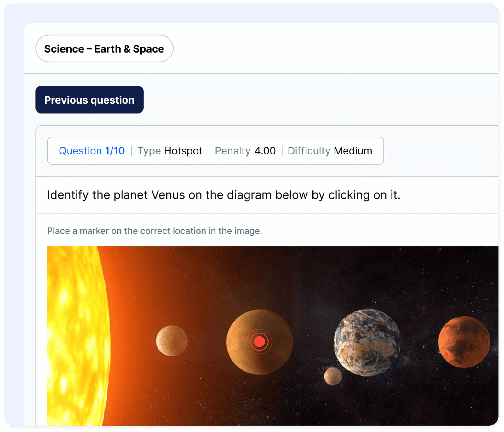Click the Difficulty label
This screenshot has height=432, width=504.
pyautogui.click(x=309, y=151)
